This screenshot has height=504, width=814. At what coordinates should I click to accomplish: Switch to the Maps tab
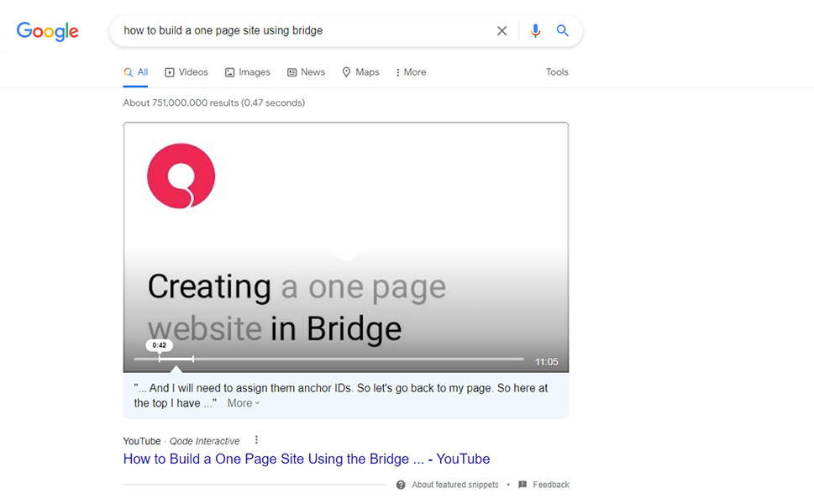[360, 72]
